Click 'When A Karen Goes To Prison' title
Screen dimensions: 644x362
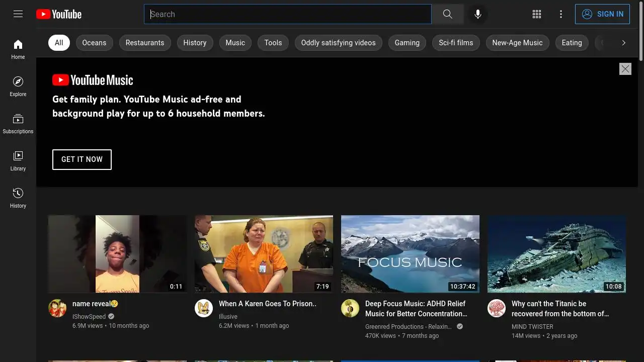pyautogui.click(x=268, y=304)
